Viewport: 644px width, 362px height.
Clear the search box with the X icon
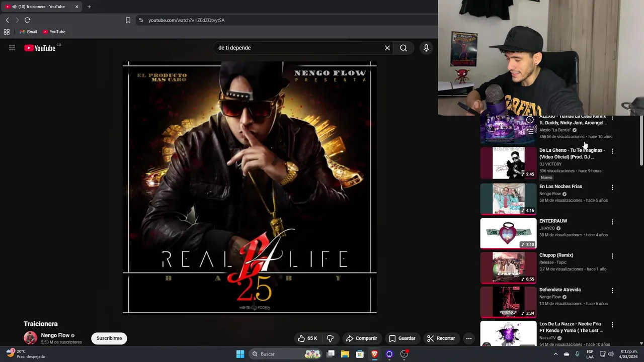387,48
